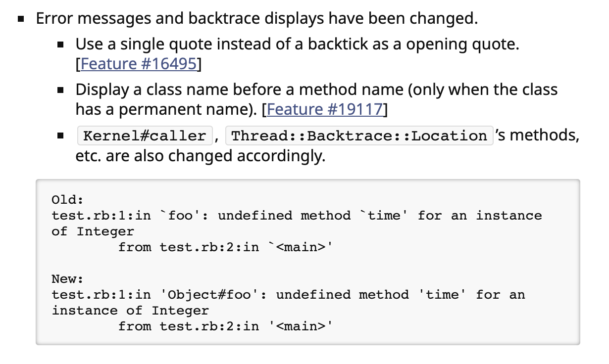The width and height of the screenshot is (609, 364).
Task: Click the new "from test.rb:2:in '<main>'" line
Action: (224, 326)
